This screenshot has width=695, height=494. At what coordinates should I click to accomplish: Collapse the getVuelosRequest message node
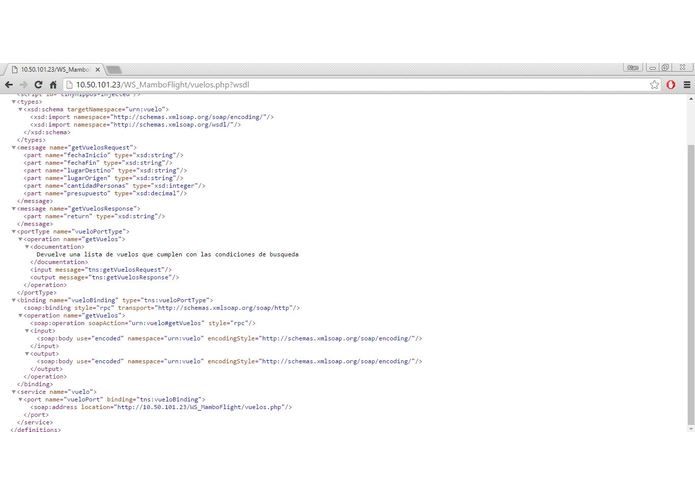(13, 148)
